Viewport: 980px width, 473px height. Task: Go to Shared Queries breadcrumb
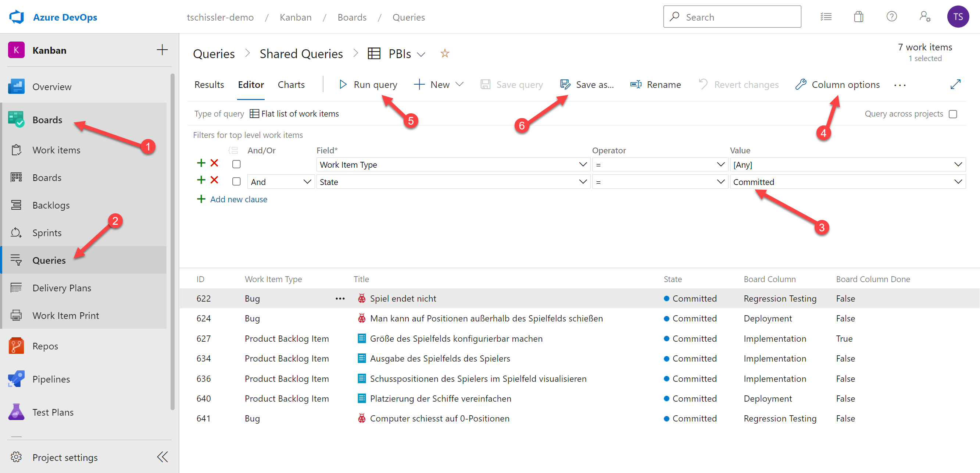click(x=301, y=54)
